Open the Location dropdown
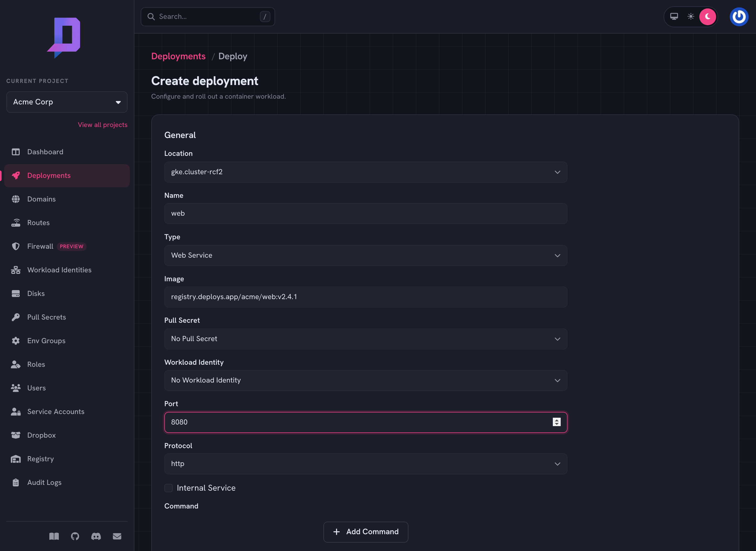756x551 pixels. tap(366, 172)
